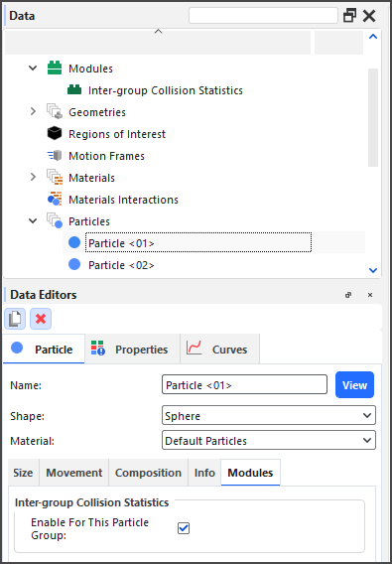
Task: Expand the Geometries tree node
Action: pyautogui.click(x=33, y=111)
